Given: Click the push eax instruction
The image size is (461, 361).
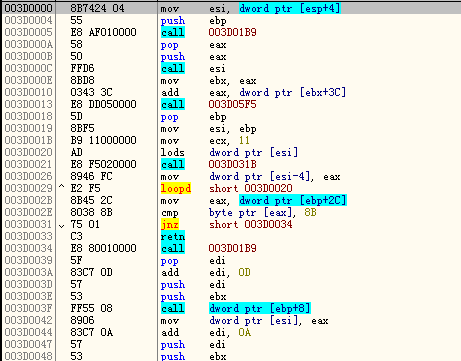Looking at the screenshot, I should tap(194, 57).
